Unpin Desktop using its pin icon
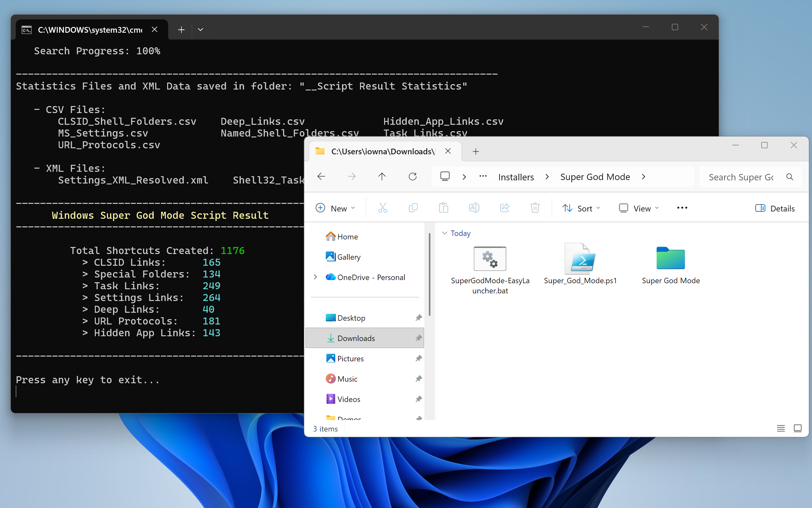 (x=418, y=318)
